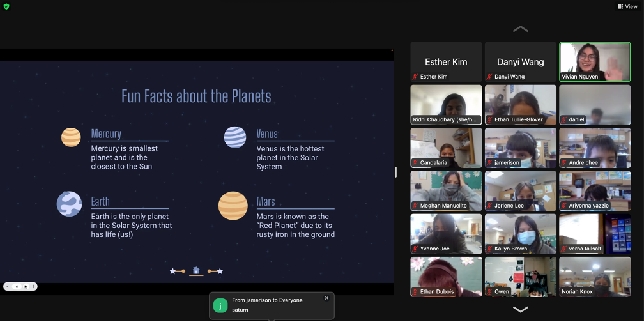644x322 pixels.
Task: Click the right star navigation icon
Action: click(220, 271)
